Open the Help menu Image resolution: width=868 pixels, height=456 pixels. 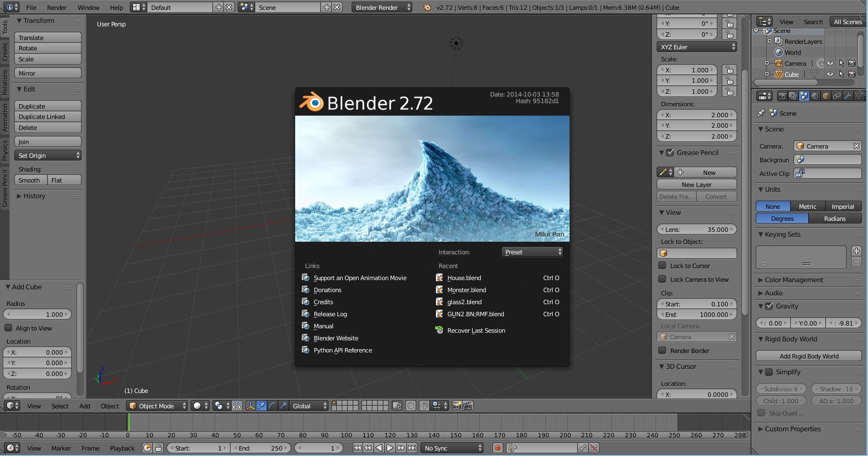point(117,7)
